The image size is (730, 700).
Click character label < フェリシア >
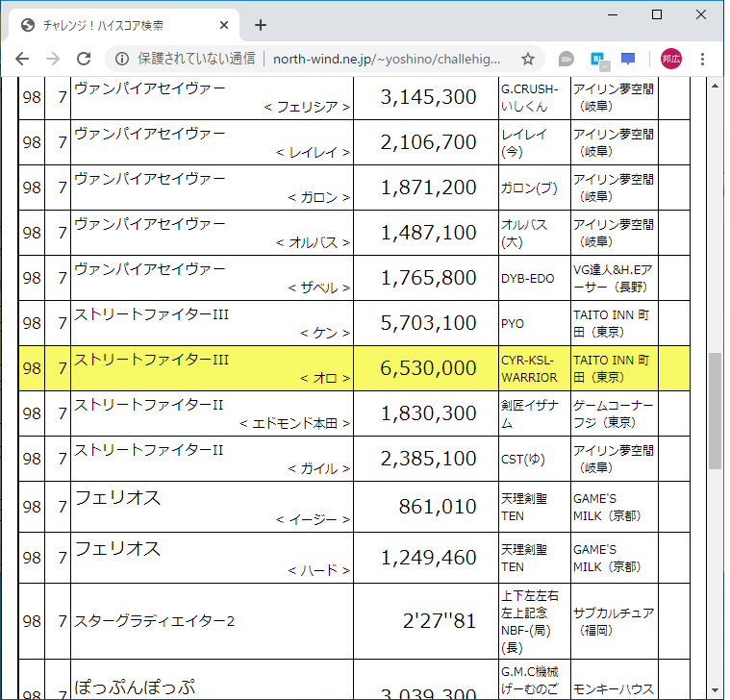(x=307, y=107)
